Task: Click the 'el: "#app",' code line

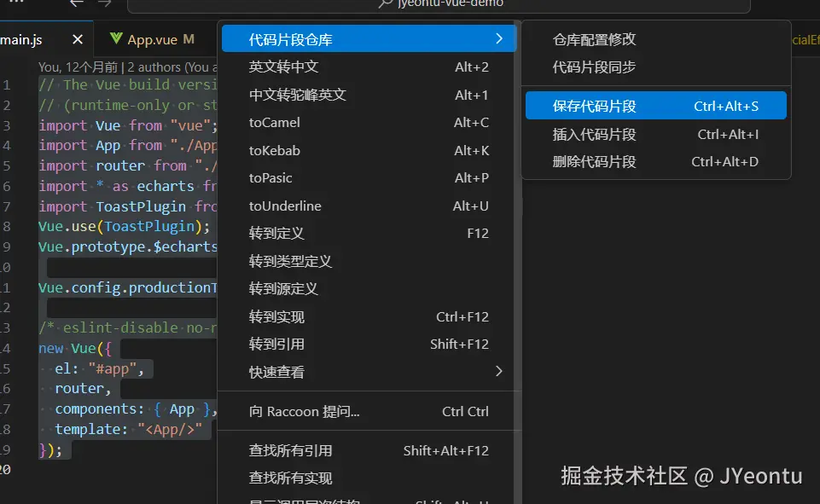Action: (x=99, y=368)
